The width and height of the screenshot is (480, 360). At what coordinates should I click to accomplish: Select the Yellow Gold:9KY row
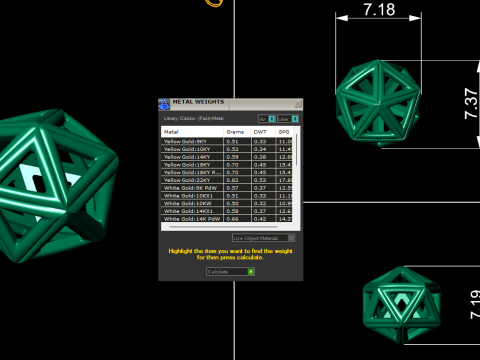click(x=227, y=141)
